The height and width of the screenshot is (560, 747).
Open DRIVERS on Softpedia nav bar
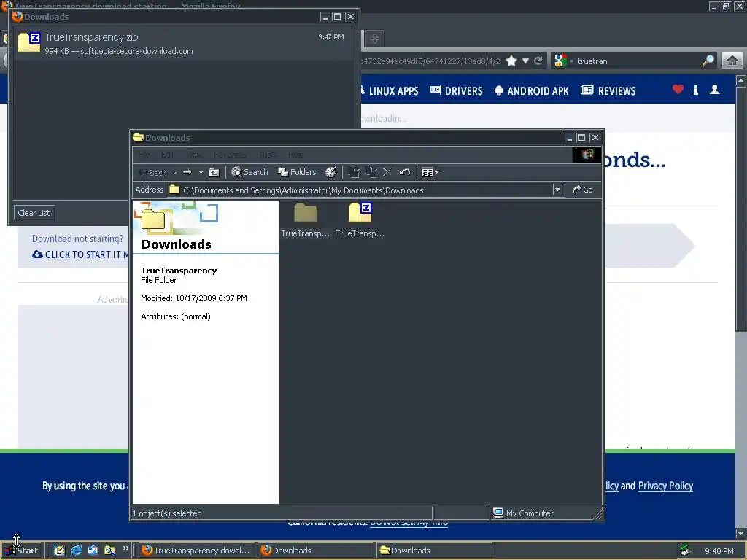tap(457, 90)
